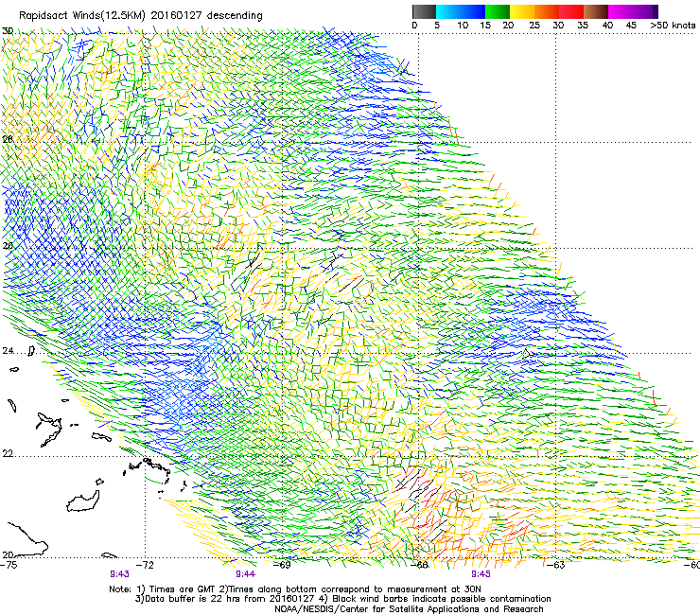Click the latitude label '22'
The image size is (700, 615).
tap(8, 454)
